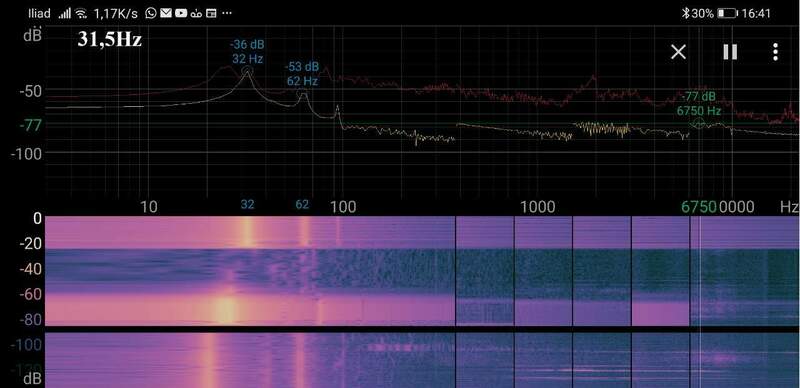Screen dimensions: 800x388
Task: Tap the X close icon in spectrum toolbar
Action: point(679,52)
